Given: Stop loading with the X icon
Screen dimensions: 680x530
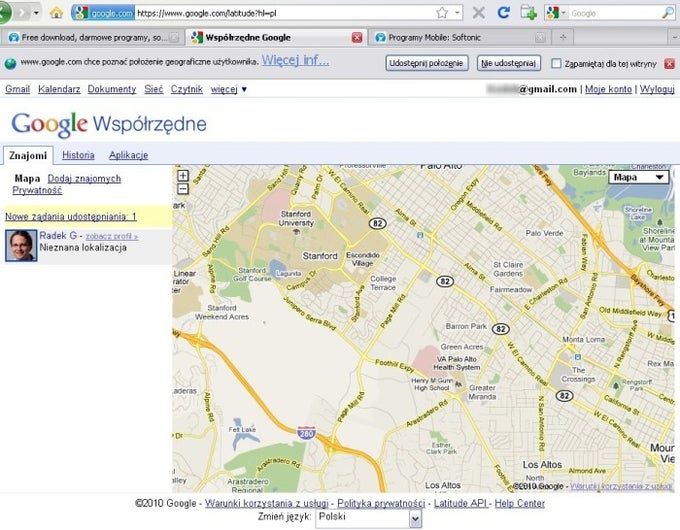Looking at the screenshot, I should click(x=479, y=13).
